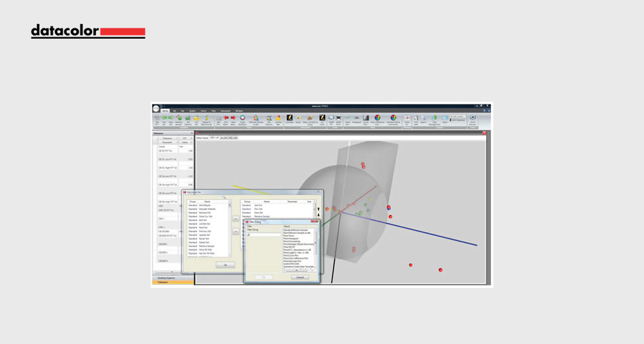Click Cancel in the Filter Dialog
The image size is (644, 344).
coord(299,277)
